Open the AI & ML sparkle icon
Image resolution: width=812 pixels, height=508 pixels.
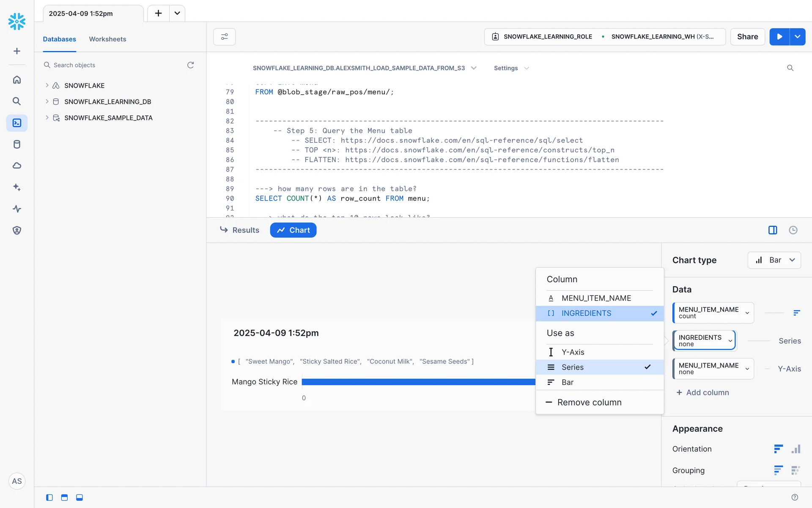tap(17, 187)
